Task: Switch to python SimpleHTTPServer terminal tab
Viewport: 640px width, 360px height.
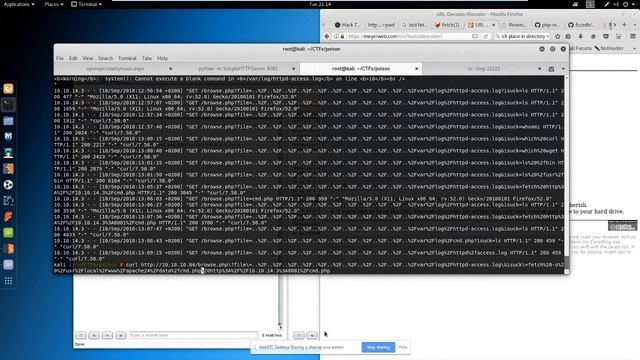Action: pyautogui.click(x=238, y=69)
